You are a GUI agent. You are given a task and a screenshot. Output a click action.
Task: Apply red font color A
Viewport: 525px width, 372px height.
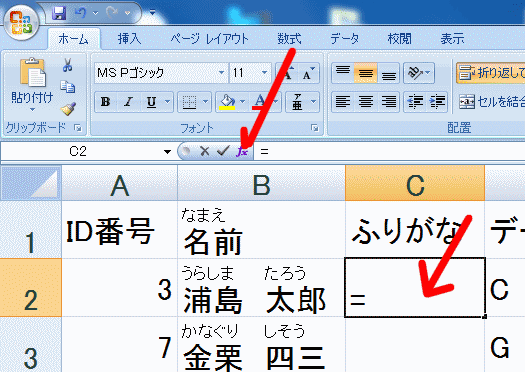point(260,101)
